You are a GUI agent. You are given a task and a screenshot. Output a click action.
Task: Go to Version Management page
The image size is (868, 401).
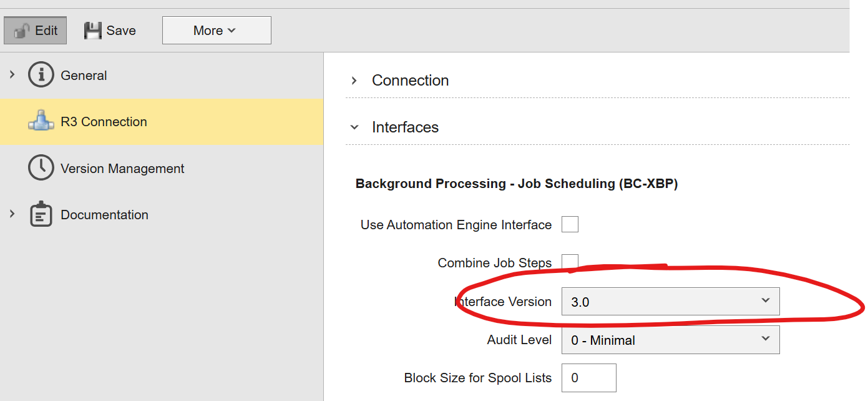122,169
